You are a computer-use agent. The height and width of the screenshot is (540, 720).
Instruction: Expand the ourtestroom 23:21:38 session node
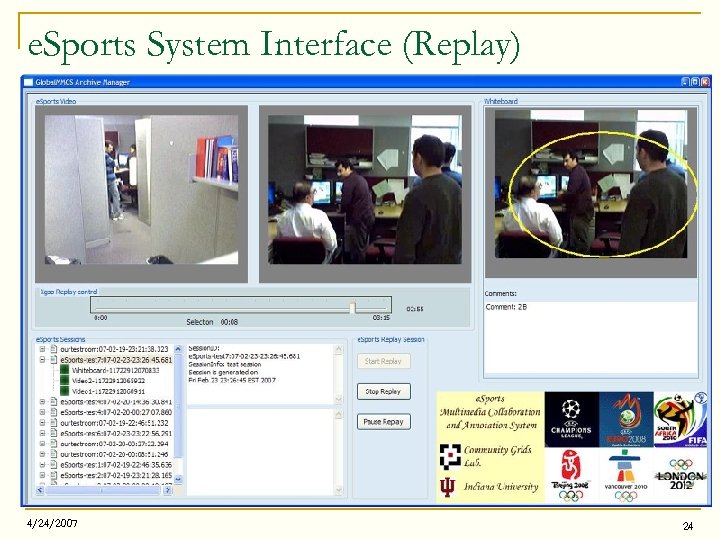(42, 349)
